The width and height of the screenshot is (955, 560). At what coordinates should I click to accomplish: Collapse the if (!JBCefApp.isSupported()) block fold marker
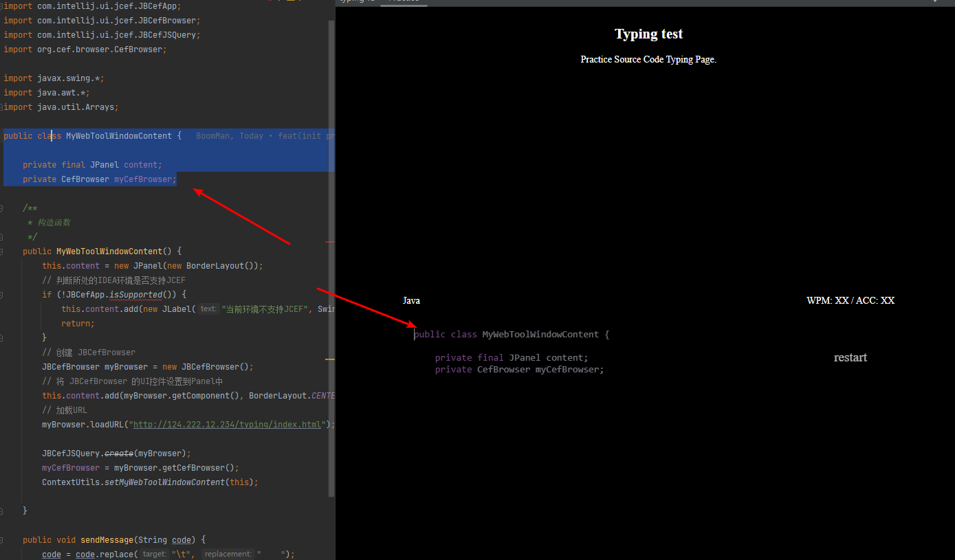tap(2, 294)
